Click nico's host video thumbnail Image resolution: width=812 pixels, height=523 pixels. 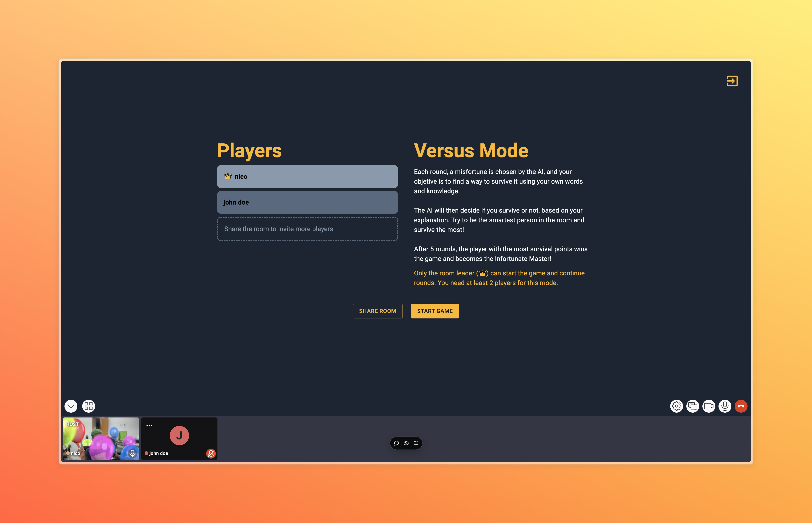tap(101, 438)
